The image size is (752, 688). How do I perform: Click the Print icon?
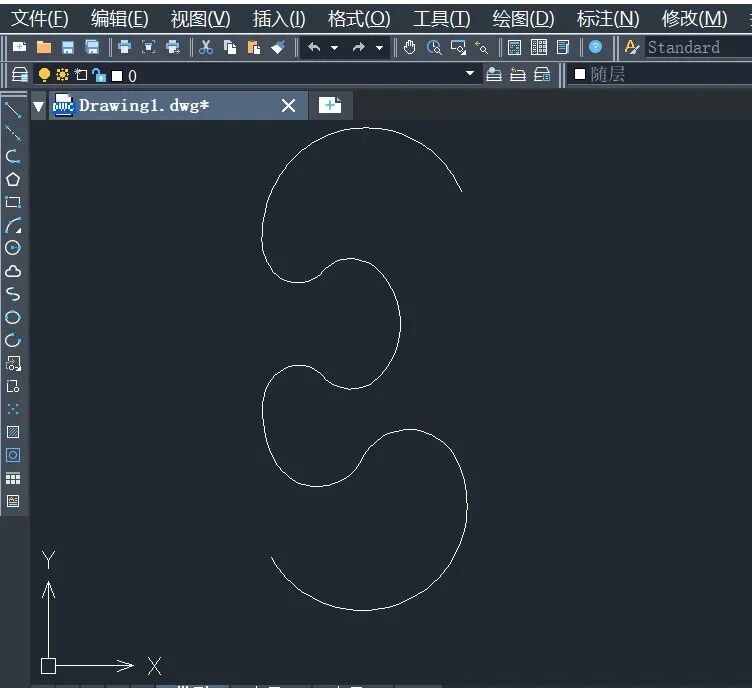point(124,47)
